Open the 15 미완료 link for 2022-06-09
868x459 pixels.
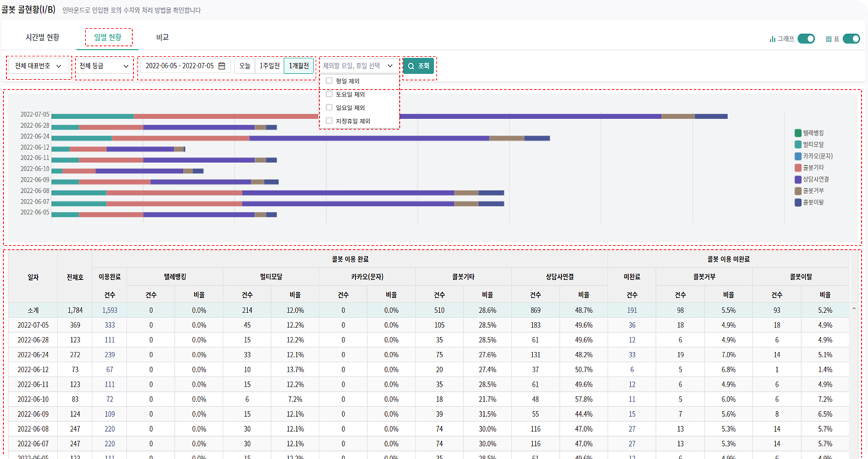pyautogui.click(x=632, y=414)
